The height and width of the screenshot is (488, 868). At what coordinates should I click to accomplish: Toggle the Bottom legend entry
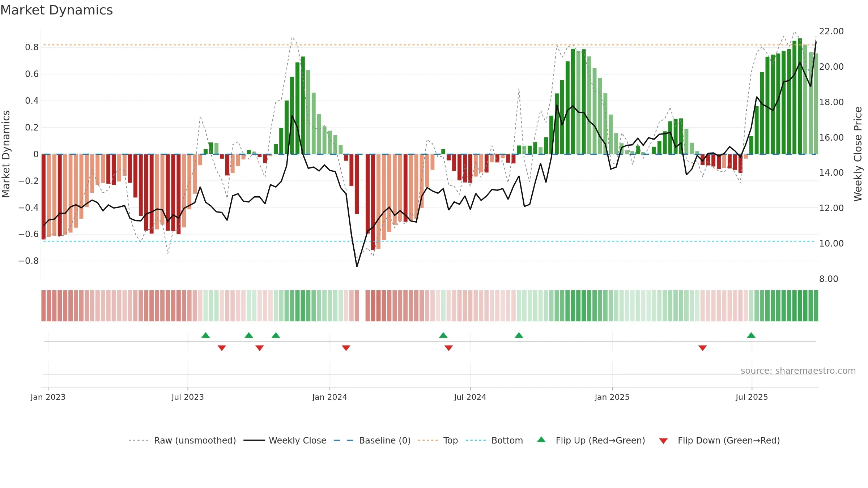[494, 440]
